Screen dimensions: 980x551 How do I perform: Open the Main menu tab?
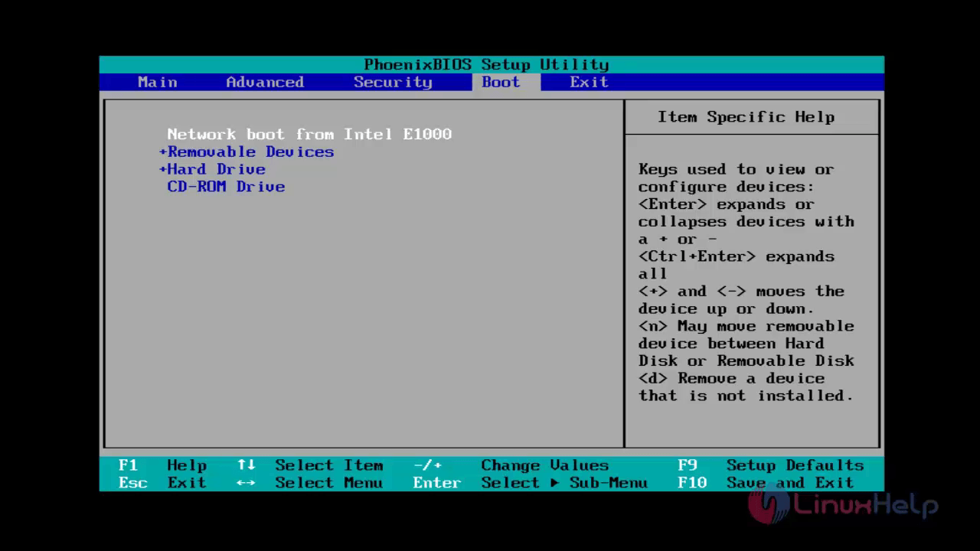pos(157,82)
